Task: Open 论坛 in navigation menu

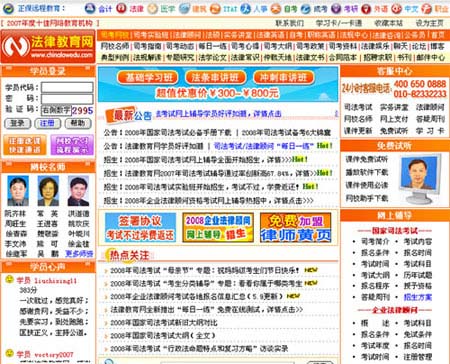Action: 419,46
